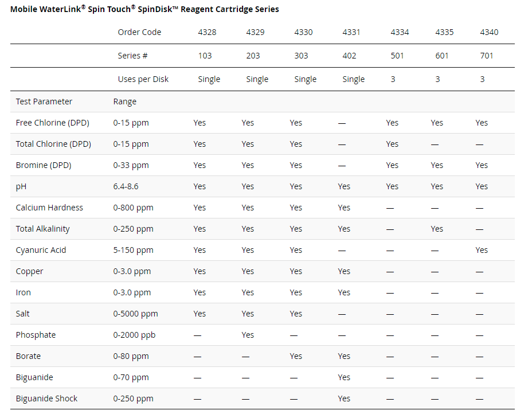The width and height of the screenshot is (532, 418).
Task: Click uses value '3' under order code 4334
Action: point(393,79)
